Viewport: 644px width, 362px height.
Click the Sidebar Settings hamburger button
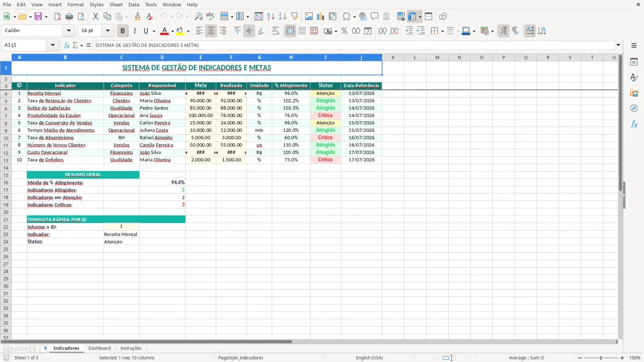point(634,46)
